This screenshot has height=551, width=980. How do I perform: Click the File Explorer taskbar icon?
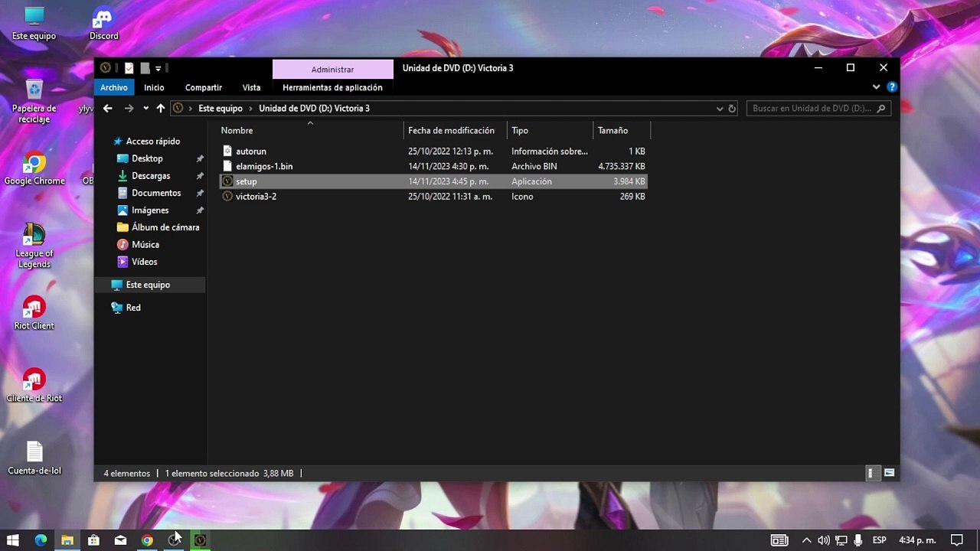pos(67,540)
